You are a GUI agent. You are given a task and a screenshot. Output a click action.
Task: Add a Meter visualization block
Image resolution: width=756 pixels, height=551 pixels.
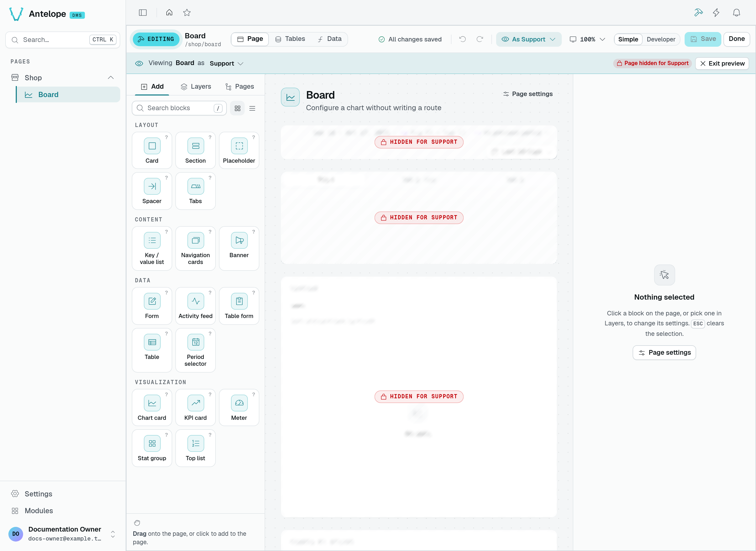click(x=239, y=407)
